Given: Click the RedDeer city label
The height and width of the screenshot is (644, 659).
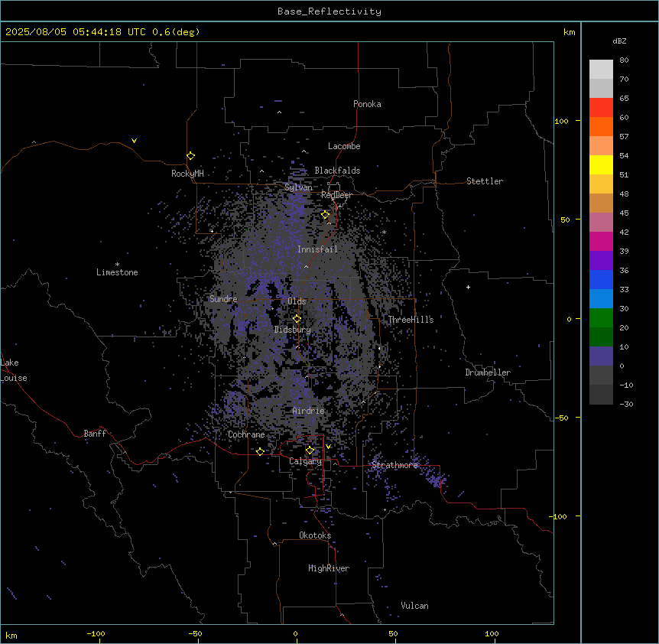Looking at the screenshot, I should coord(336,195).
